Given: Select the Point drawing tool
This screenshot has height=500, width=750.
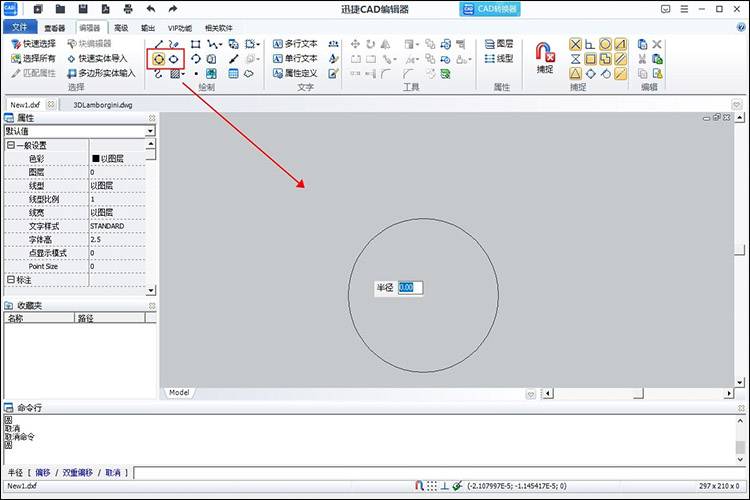Looking at the screenshot, I should [x=196, y=74].
